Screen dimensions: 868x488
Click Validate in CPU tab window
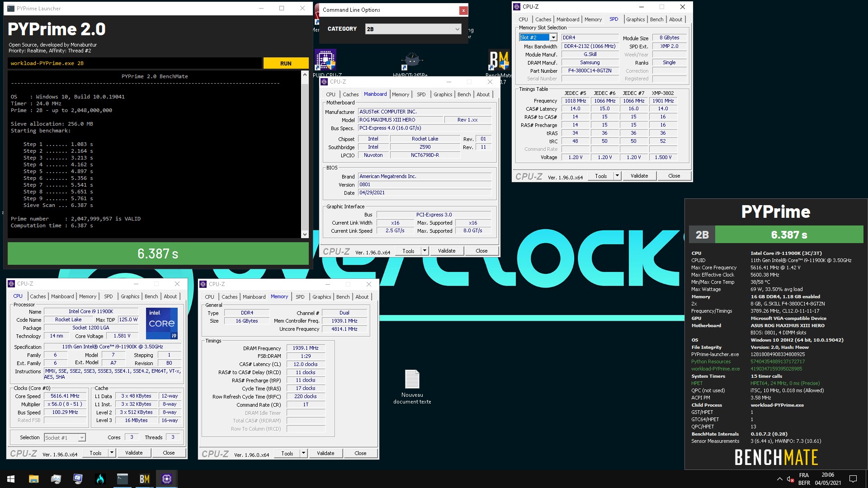tap(134, 453)
